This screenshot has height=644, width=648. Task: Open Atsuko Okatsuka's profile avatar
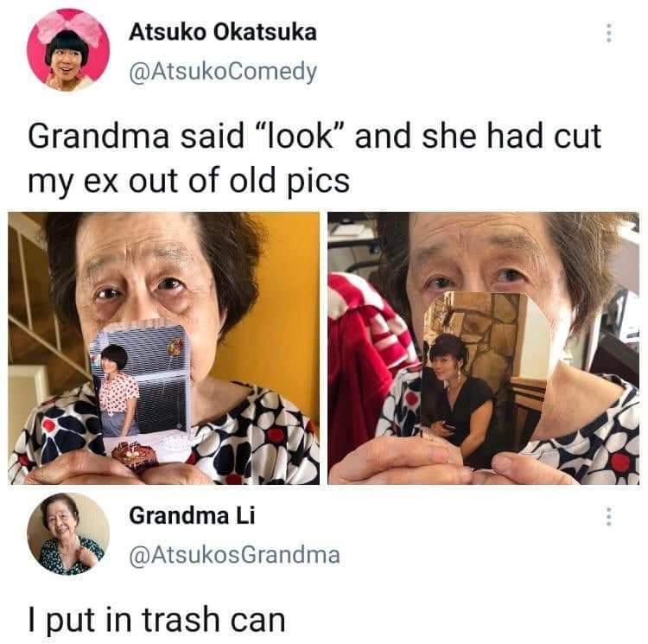(x=68, y=50)
